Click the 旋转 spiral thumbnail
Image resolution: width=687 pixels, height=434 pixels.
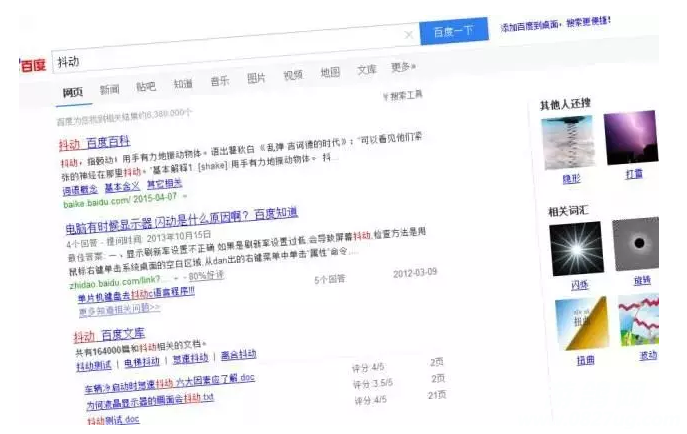tap(636, 243)
